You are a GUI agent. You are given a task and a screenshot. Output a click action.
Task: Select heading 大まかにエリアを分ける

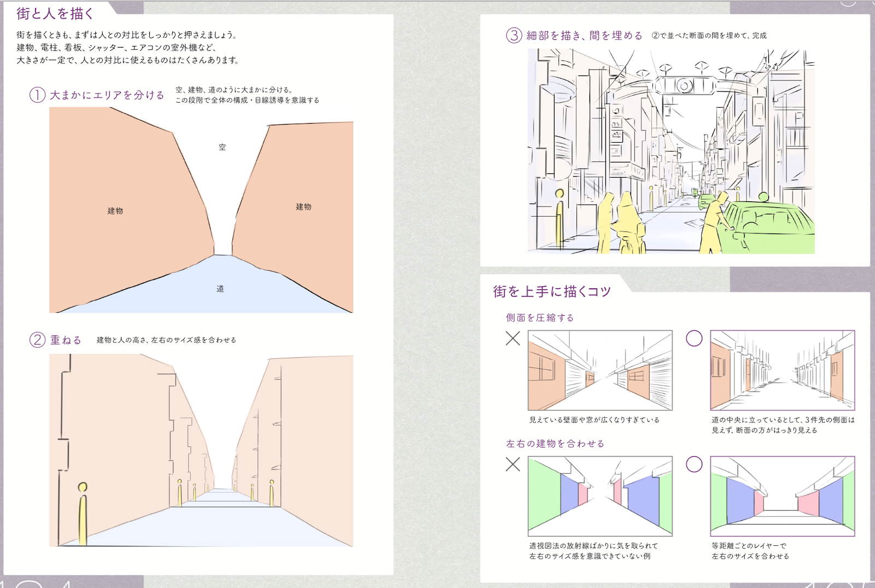(x=107, y=95)
